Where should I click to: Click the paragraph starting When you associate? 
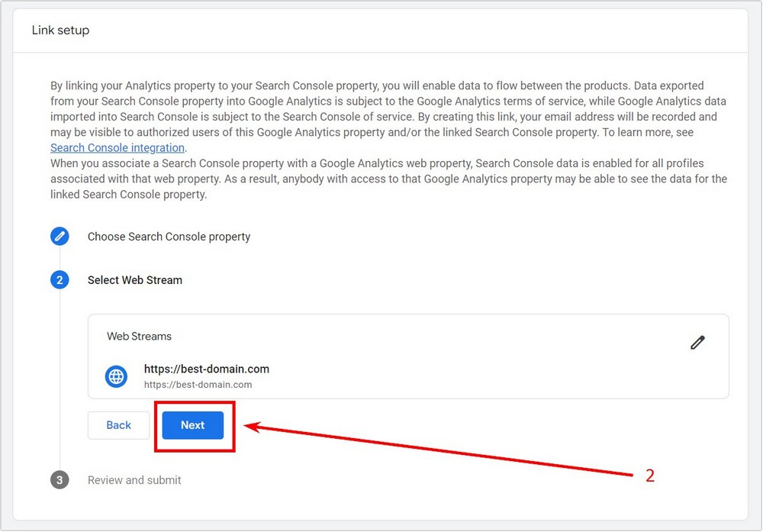[x=388, y=179]
